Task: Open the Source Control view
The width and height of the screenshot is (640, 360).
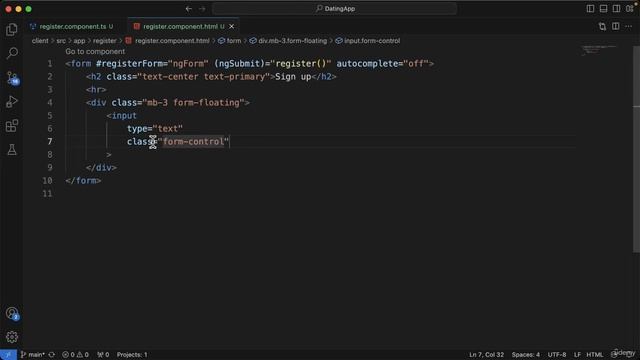Action: [x=12, y=78]
